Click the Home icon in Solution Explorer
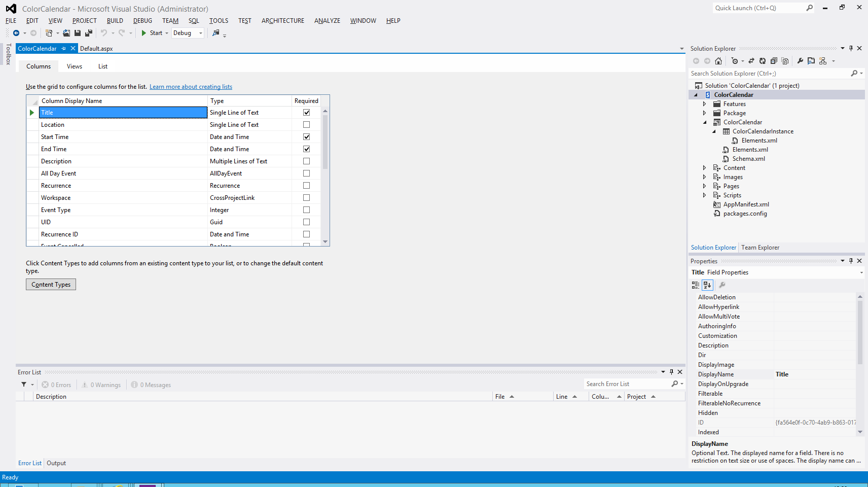Image resolution: width=868 pixels, height=487 pixels. point(718,61)
